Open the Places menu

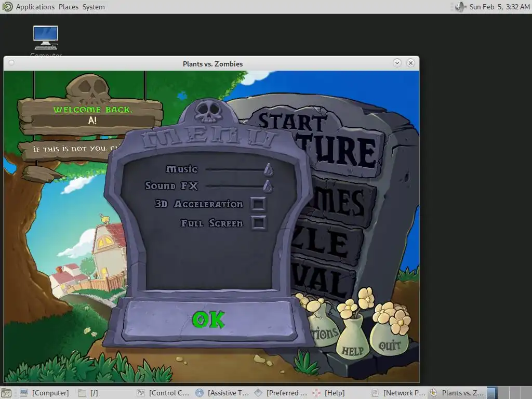coord(68,7)
